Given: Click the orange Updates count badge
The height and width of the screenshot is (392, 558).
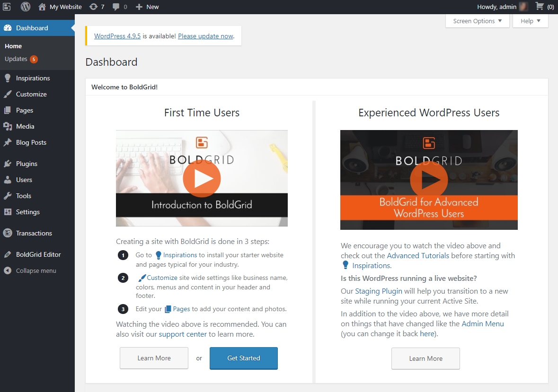Looking at the screenshot, I should (34, 60).
